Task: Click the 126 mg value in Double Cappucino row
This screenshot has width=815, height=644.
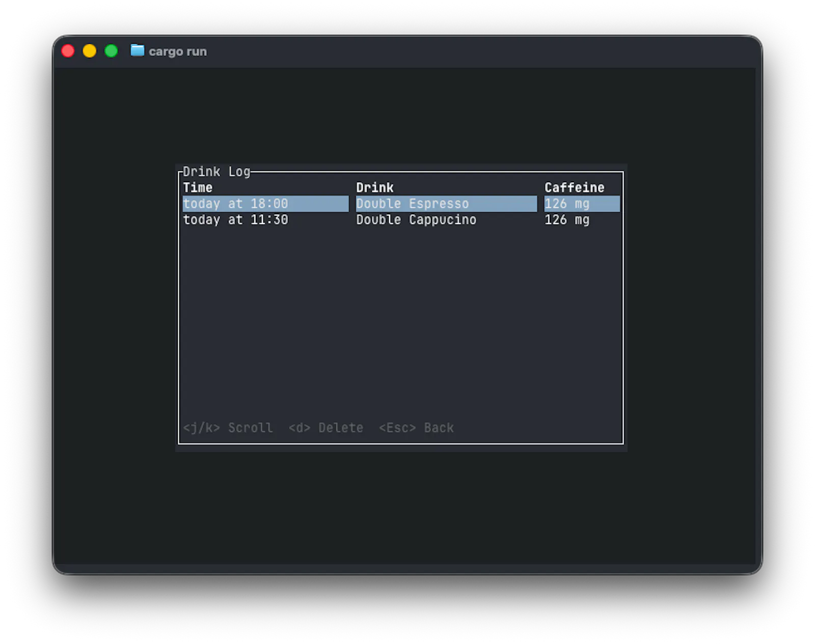Action: (567, 220)
